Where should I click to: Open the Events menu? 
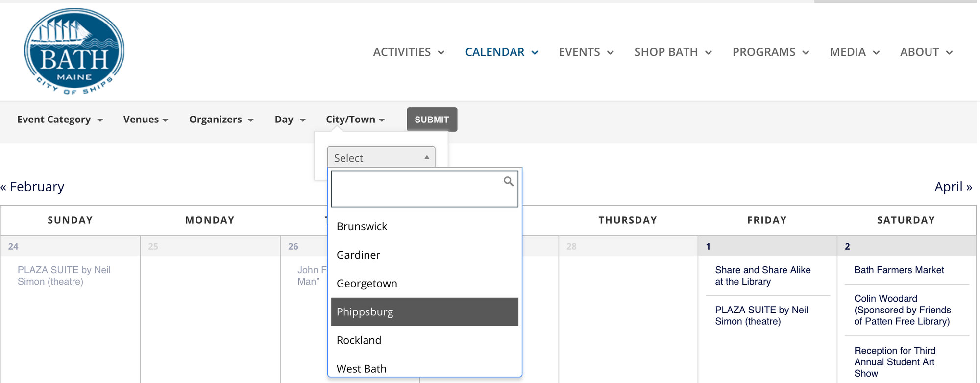[x=586, y=52]
